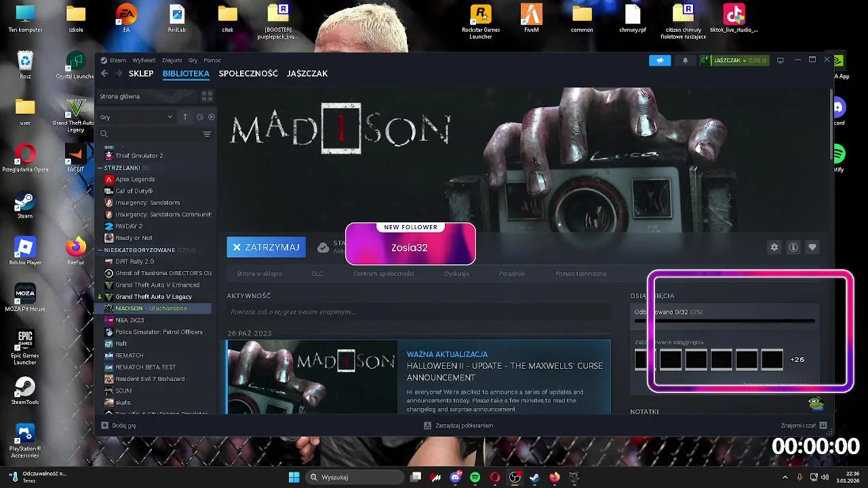Open Zarządzaj pobieraniem downloads manager
868x488 pixels.
point(458,426)
